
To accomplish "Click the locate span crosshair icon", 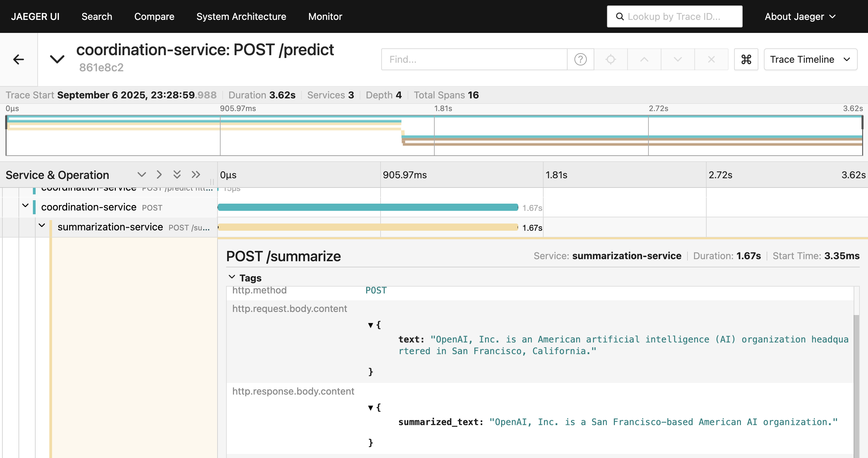I will click(610, 59).
